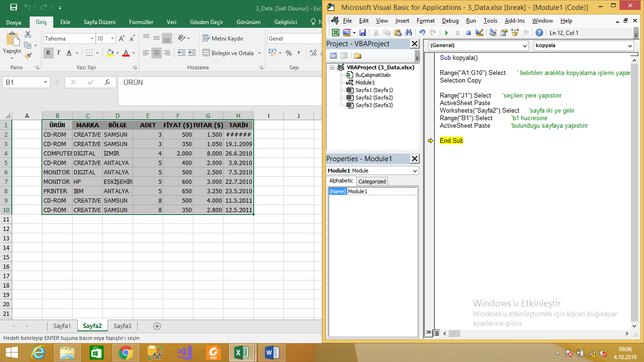Image resolution: width=644 pixels, height=362 pixels.
Task: Apply red font color A in Excel
Action: 125,53
